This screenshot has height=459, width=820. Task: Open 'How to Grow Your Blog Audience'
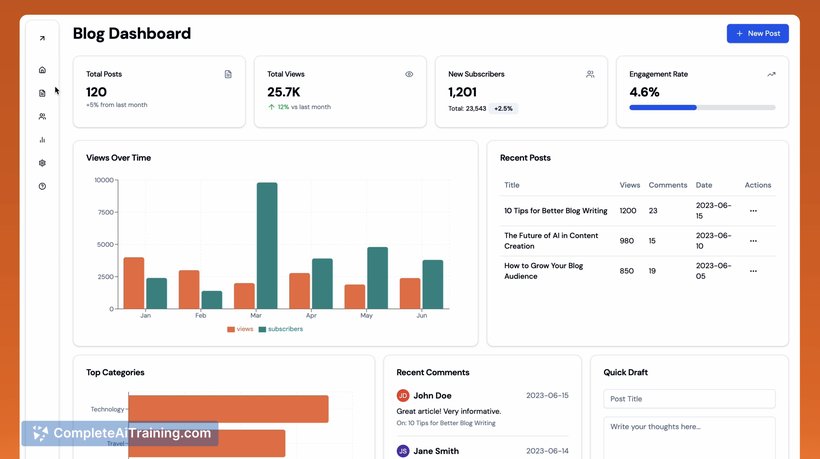[x=543, y=271]
